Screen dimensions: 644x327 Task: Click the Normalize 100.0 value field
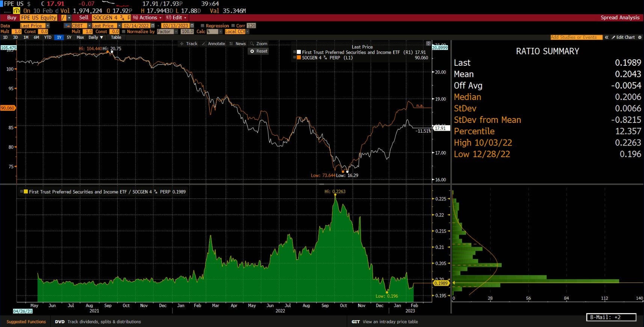click(x=187, y=32)
